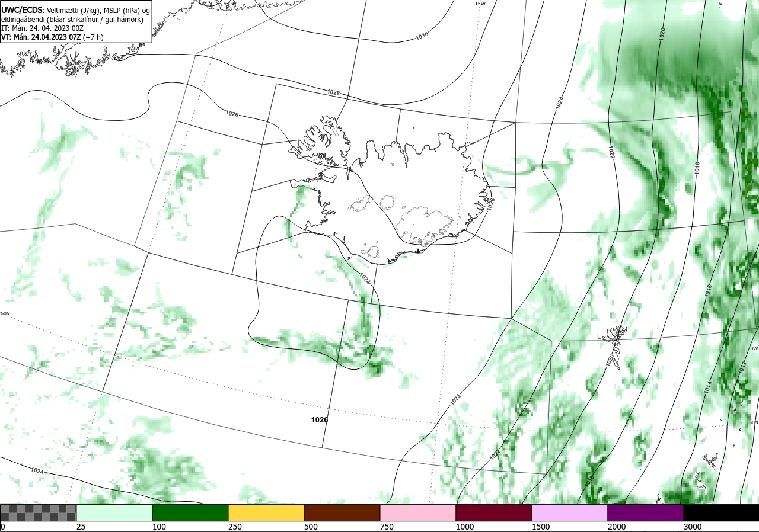
Task: Click the legend value "1000"
Action: coord(465,527)
